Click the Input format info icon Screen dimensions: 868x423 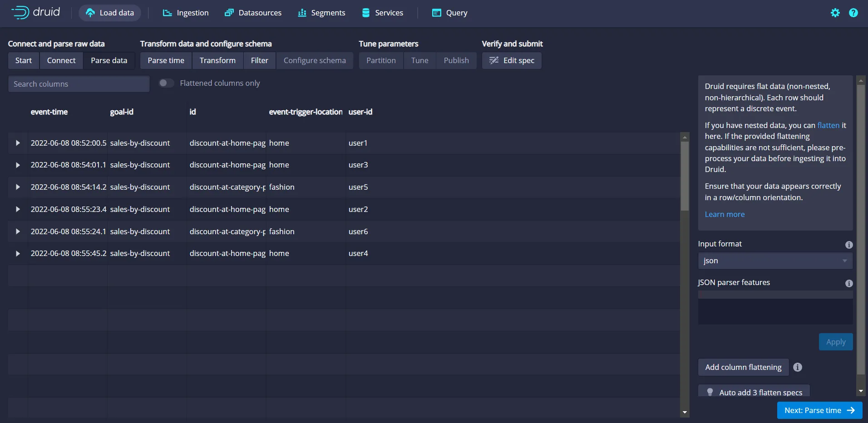tap(848, 244)
